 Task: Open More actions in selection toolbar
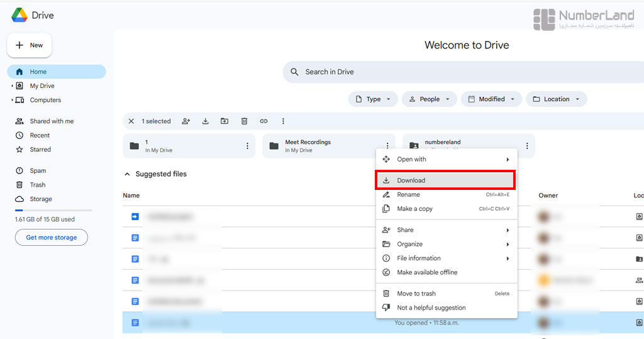(x=283, y=121)
